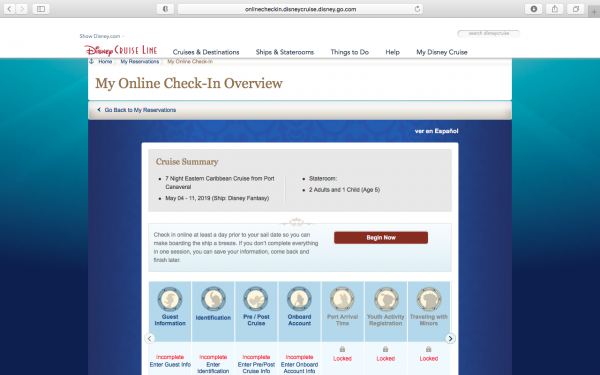Open Show Disney.com dropdown

tap(102, 36)
